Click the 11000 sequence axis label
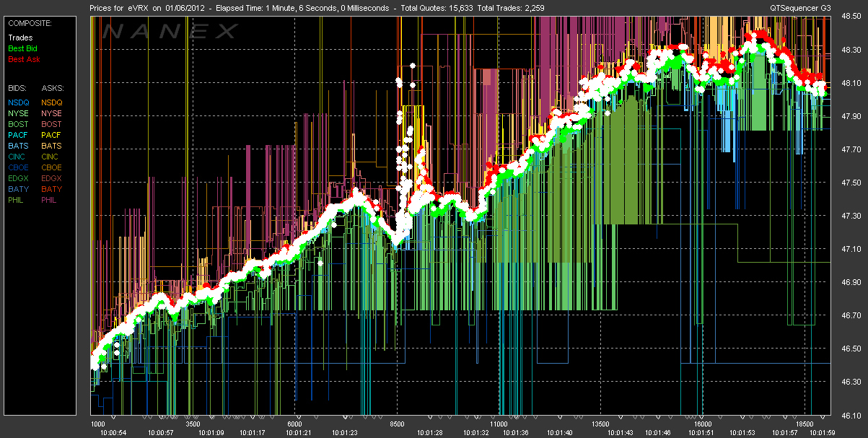 [x=500, y=424]
